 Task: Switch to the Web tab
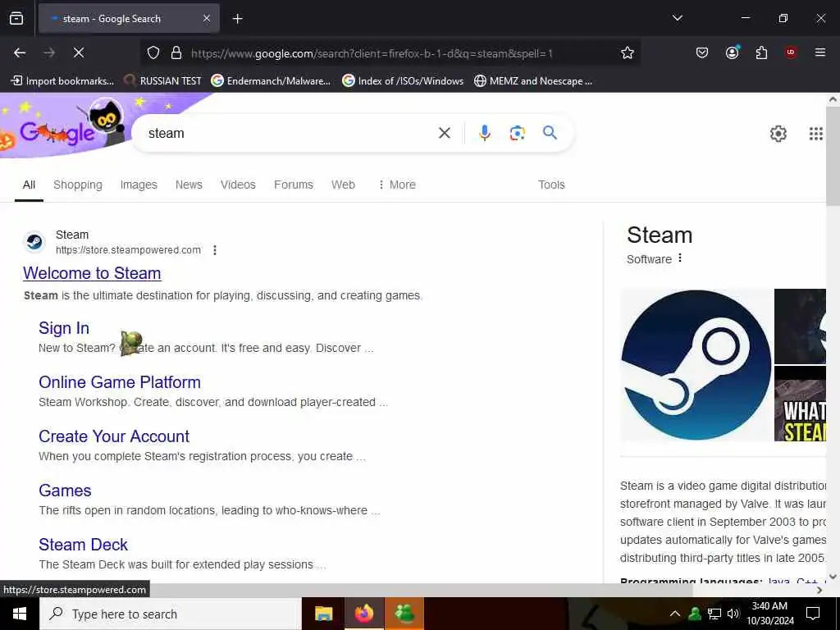(x=343, y=185)
